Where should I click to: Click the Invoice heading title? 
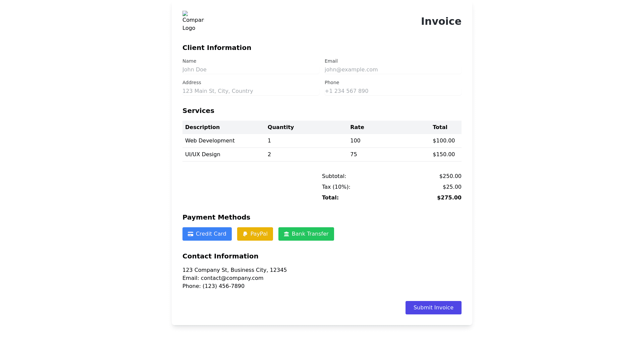441,21
